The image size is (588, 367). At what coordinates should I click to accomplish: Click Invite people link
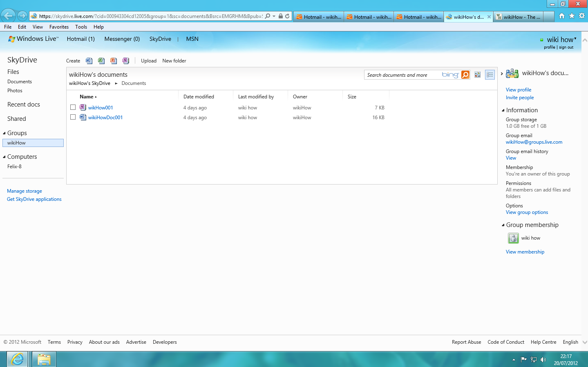point(520,98)
